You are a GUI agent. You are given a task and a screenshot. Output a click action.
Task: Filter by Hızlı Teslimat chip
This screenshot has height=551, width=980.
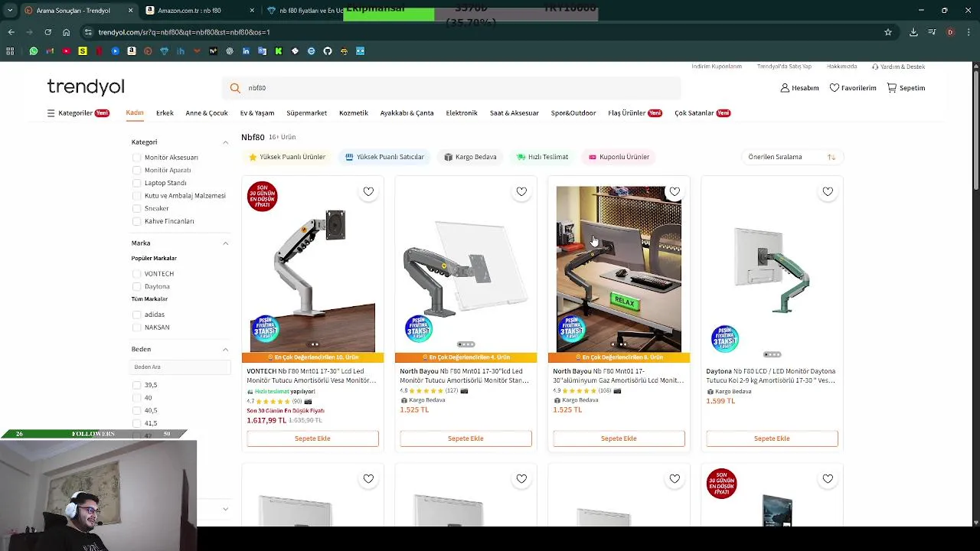pos(542,157)
